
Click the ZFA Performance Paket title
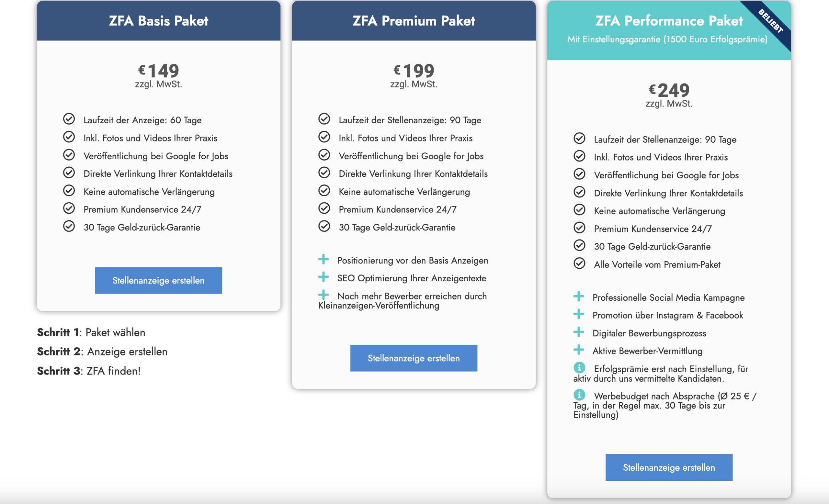pyautogui.click(x=669, y=20)
